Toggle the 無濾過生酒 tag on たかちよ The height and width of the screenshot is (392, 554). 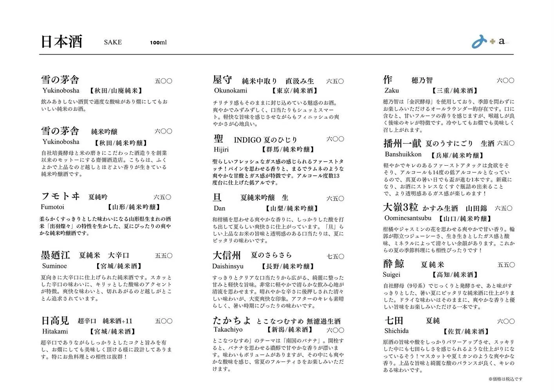point(324,320)
